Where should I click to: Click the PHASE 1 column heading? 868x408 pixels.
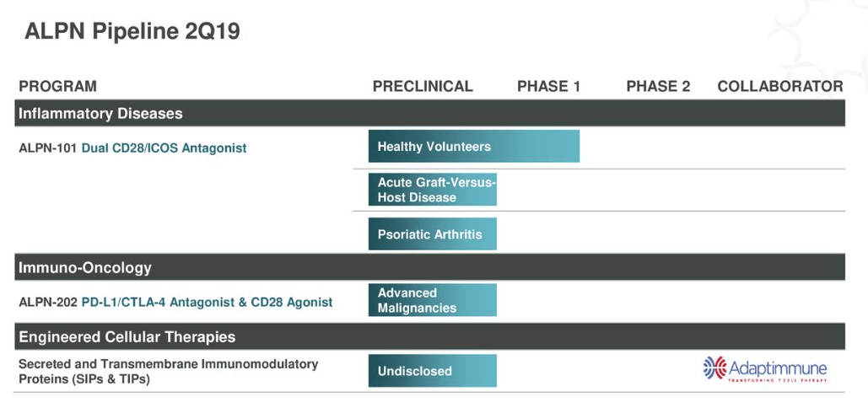pos(548,86)
